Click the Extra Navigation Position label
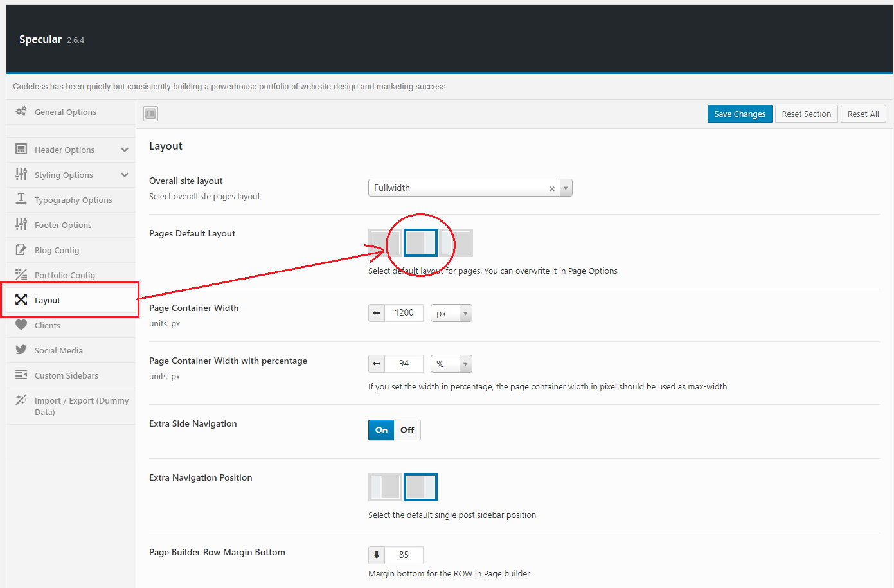Image resolution: width=894 pixels, height=588 pixels. [201, 477]
